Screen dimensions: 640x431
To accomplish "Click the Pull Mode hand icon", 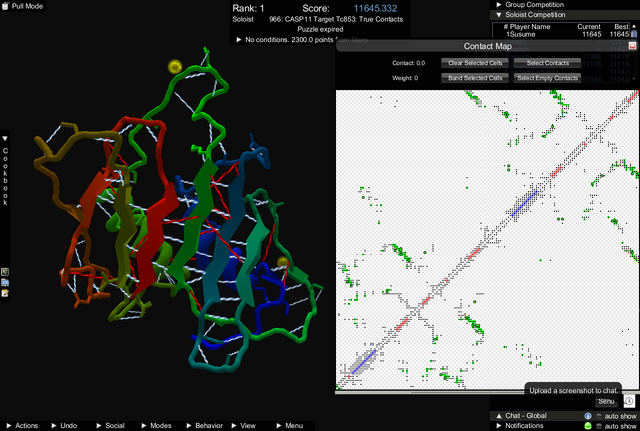I will pyautogui.click(x=5, y=6).
